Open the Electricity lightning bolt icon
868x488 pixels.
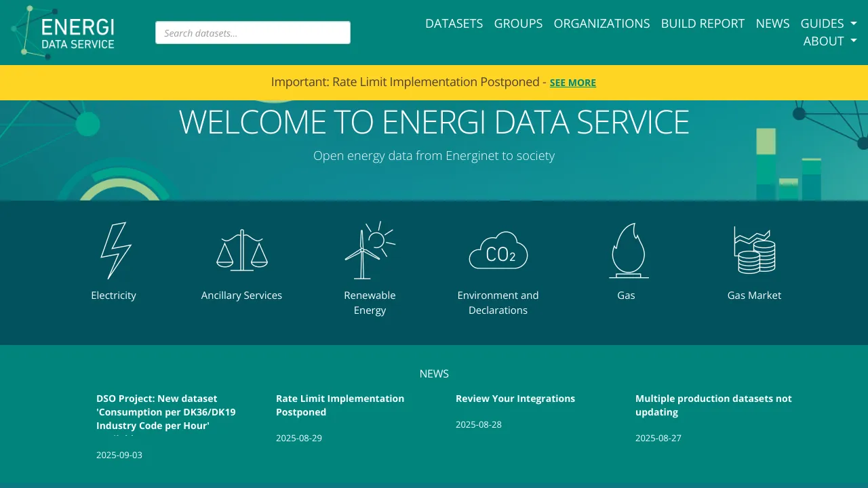tap(115, 251)
